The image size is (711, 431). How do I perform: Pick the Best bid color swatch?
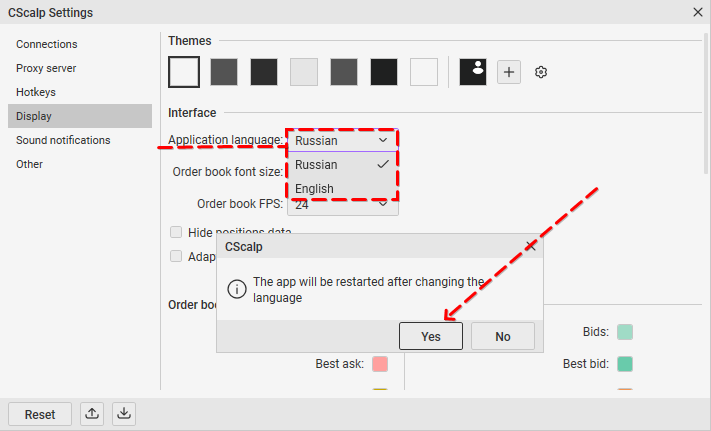[x=625, y=363]
